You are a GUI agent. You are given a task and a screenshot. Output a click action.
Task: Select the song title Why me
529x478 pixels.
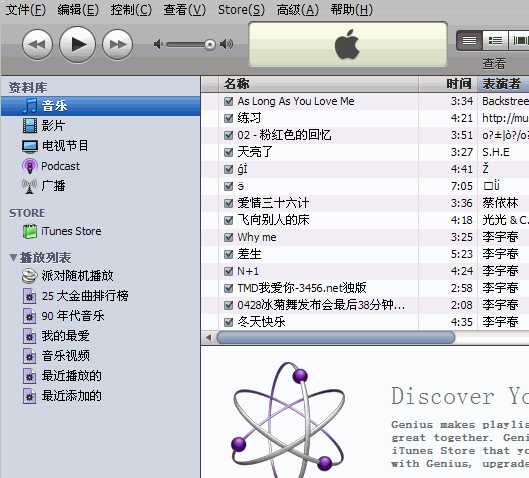click(x=257, y=237)
